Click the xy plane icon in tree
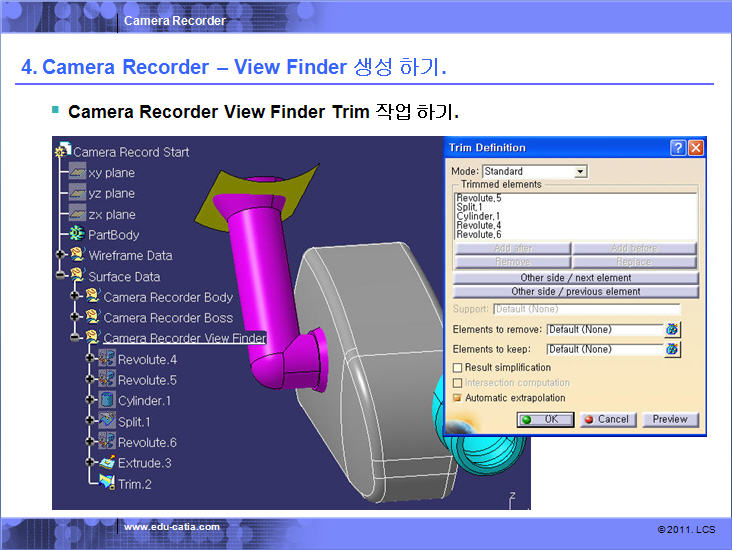 pos(77,172)
